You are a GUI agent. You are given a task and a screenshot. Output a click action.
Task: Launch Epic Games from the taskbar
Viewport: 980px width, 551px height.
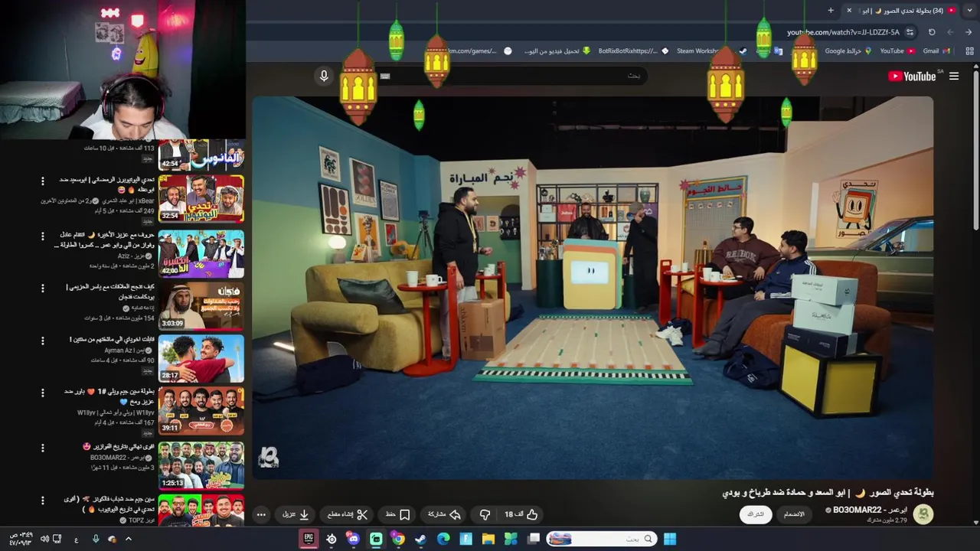click(309, 539)
